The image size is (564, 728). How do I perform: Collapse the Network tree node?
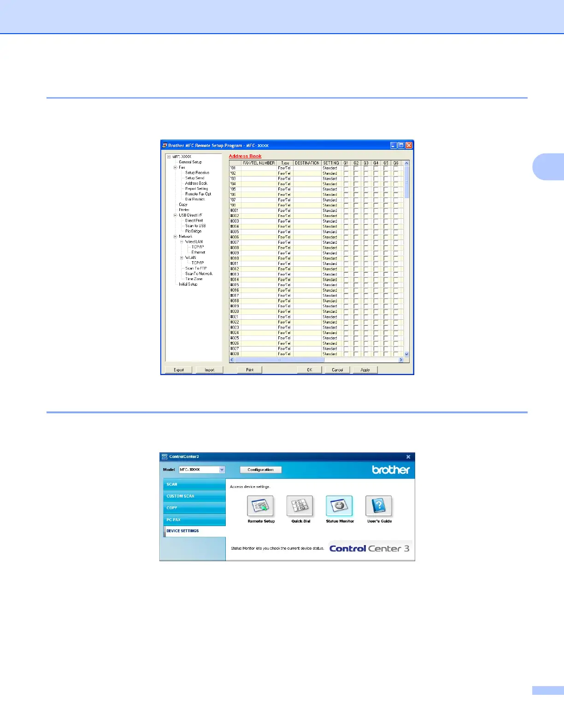tap(175, 236)
